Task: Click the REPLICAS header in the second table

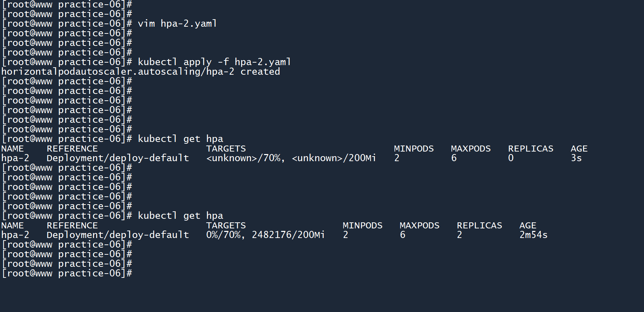Action: 479,226
